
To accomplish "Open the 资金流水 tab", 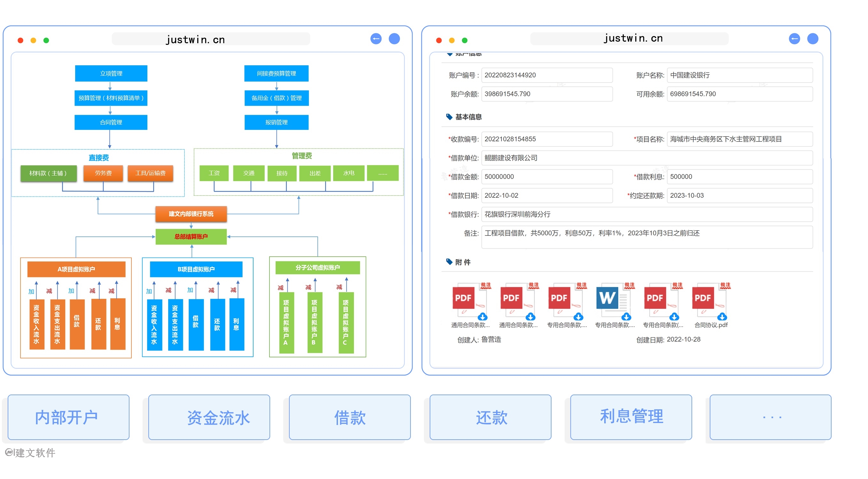I will 209,417.
